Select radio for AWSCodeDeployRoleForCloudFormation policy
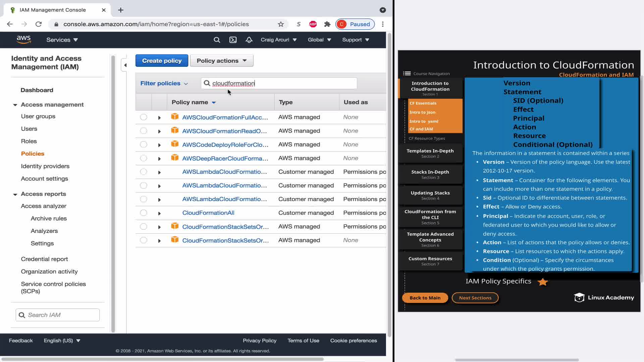The height and width of the screenshot is (362, 644). point(144,144)
